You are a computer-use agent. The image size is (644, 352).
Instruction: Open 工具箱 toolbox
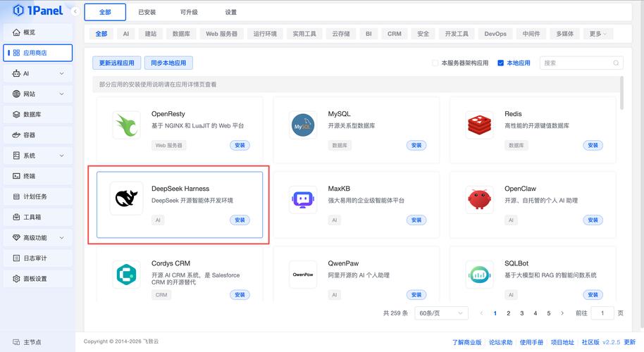[38, 217]
